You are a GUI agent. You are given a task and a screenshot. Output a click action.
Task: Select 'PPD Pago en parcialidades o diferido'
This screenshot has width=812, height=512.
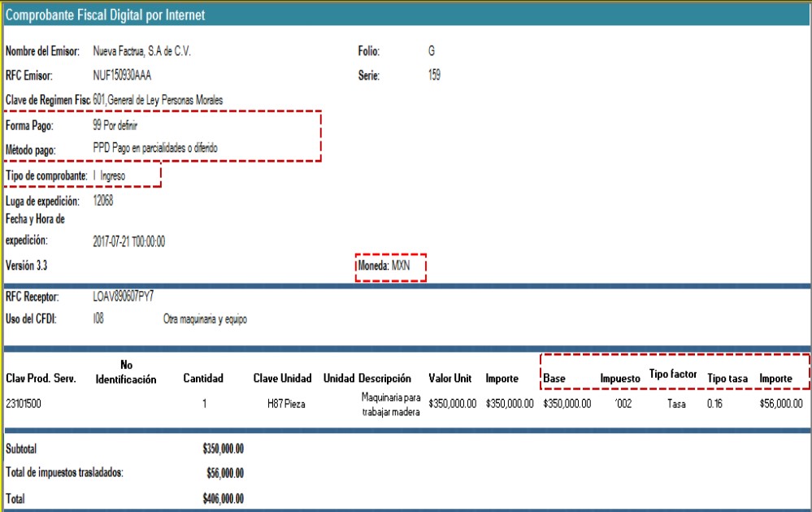pos(156,148)
